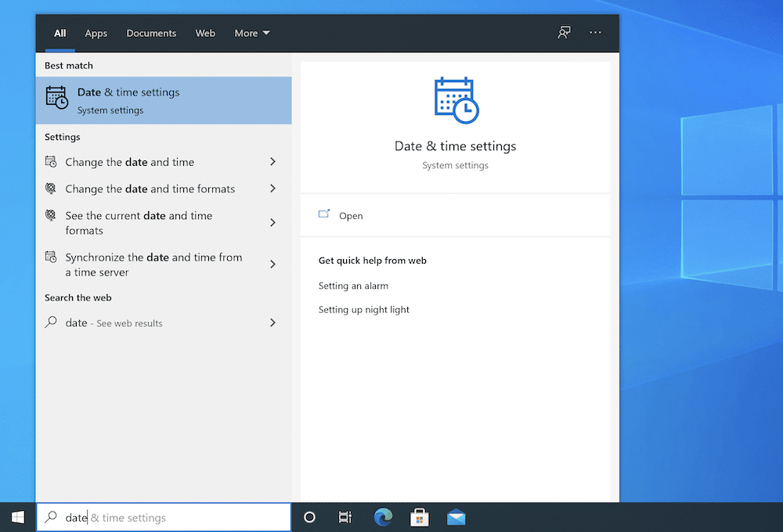Click the feedback icon in the search window
This screenshot has width=783, height=532.
pyautogui.click(x=564, y=32)
